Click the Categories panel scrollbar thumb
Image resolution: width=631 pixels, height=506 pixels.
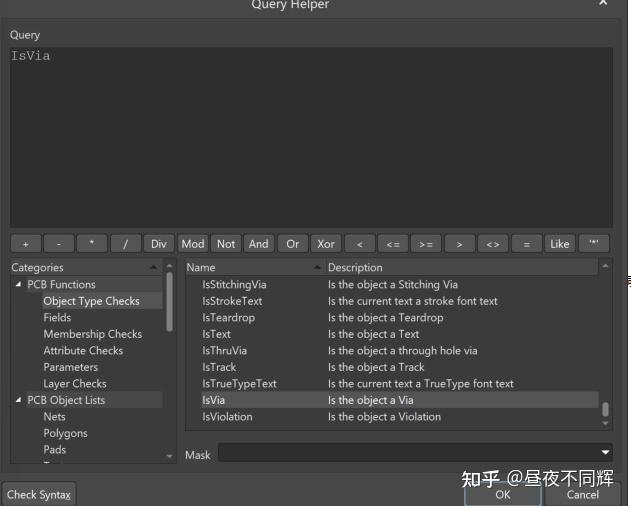coord(169,302)
